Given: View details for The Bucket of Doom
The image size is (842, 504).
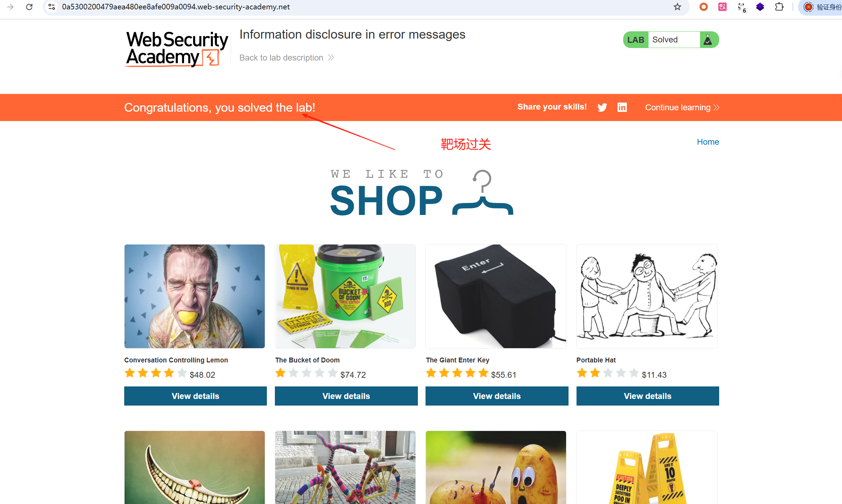Looking at the screenshot, I should 346,396.
